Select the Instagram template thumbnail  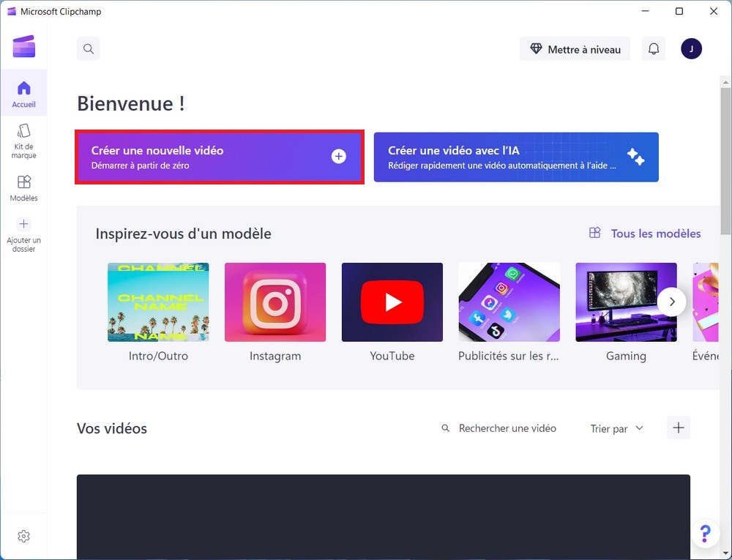click(275, 302)
